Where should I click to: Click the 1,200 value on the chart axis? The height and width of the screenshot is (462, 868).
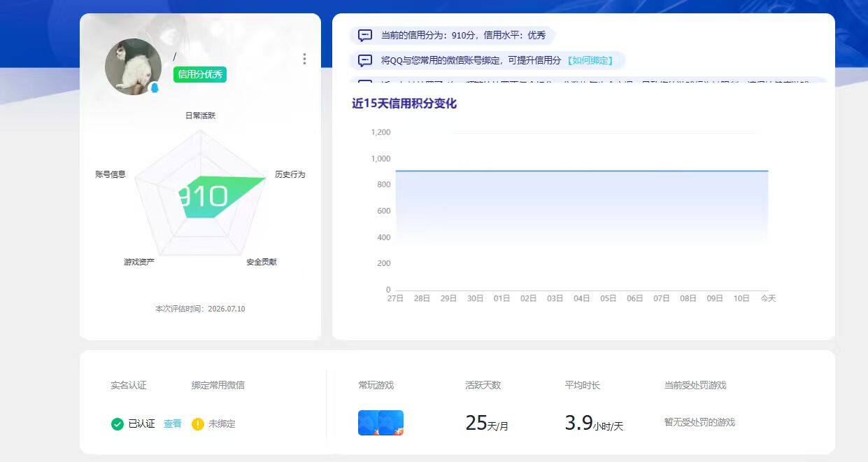point(380,132)
